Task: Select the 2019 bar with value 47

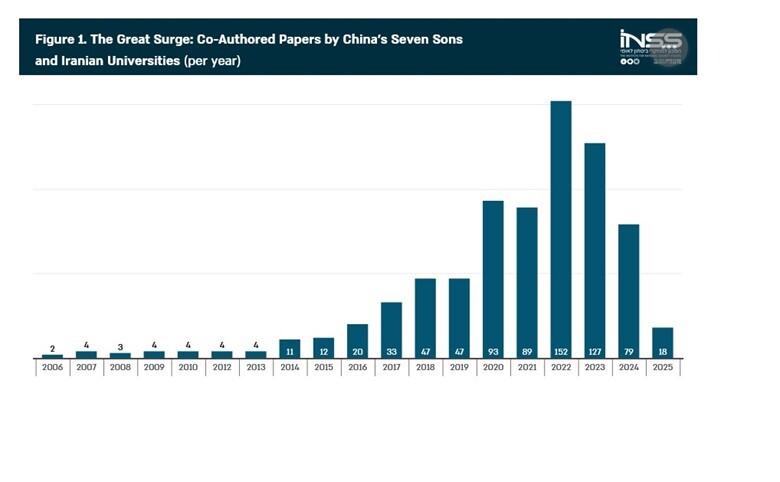Action: 459,318
